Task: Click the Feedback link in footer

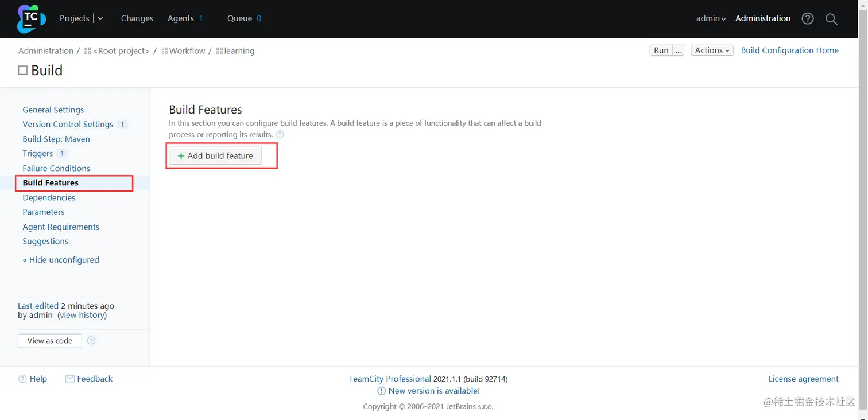Action: 95,379
